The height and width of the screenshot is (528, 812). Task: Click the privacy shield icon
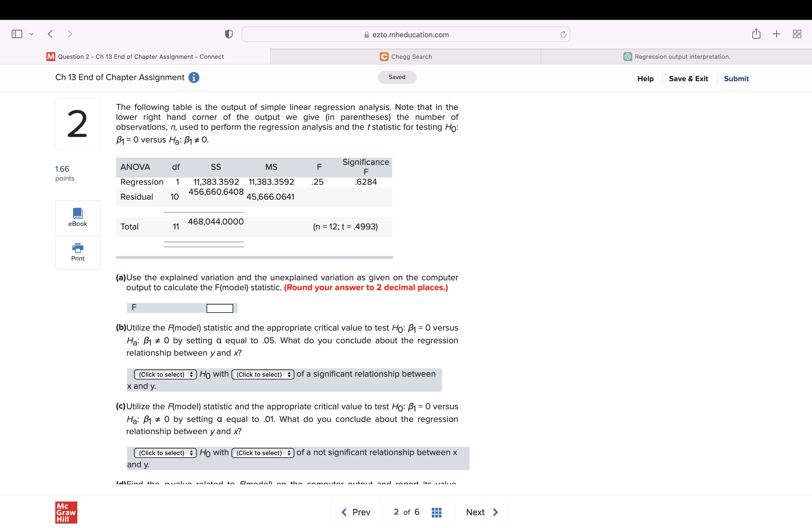229,34
